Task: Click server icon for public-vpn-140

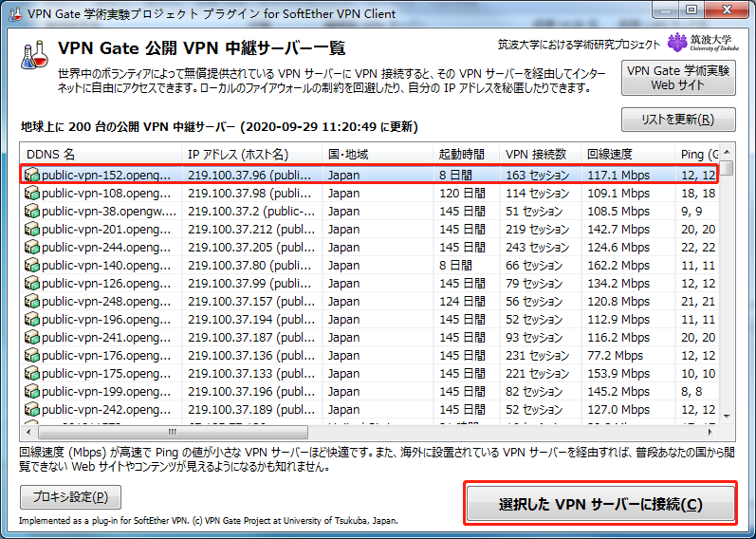Action: pyautogui.click(x=32, y=265)
